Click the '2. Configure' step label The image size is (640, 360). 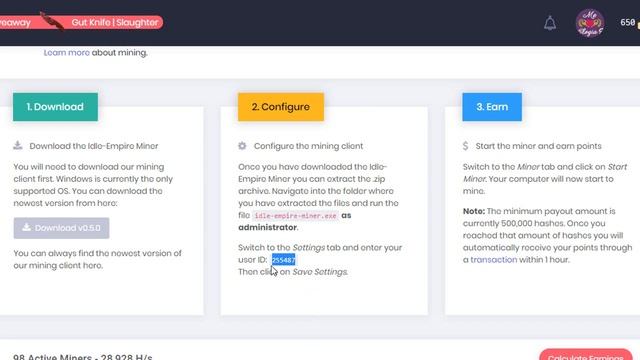pyautogui.click(x=281, y=107)
